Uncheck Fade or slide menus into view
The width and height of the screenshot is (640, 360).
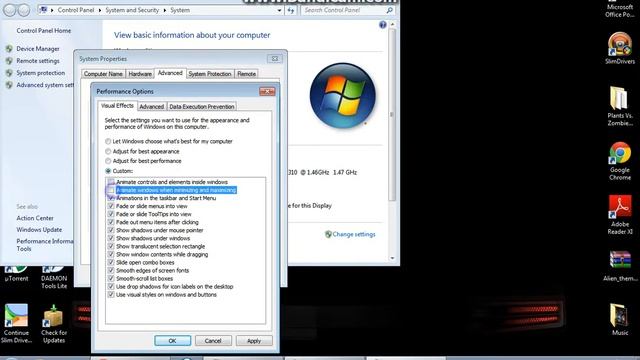coord(111,206)
